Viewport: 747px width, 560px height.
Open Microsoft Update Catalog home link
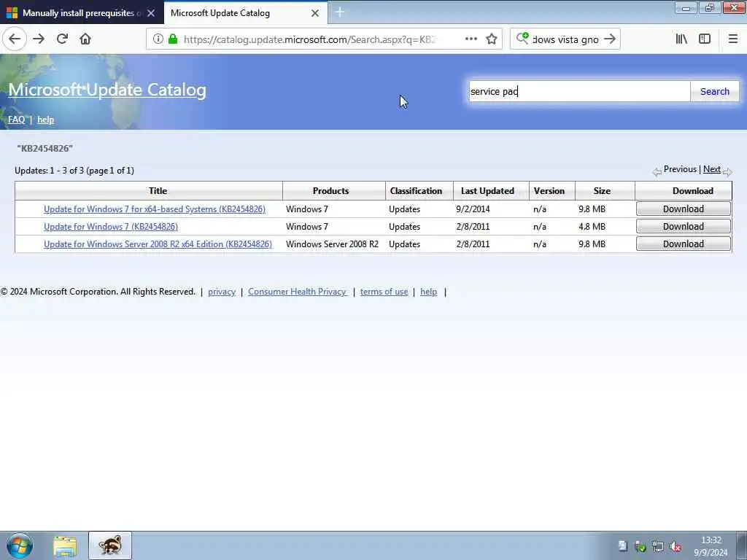(107, 90)
